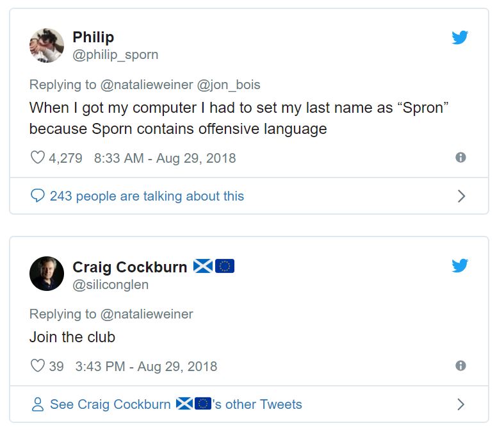
Task: Open the @philip_sporn handle
Action: coord(115,55)
